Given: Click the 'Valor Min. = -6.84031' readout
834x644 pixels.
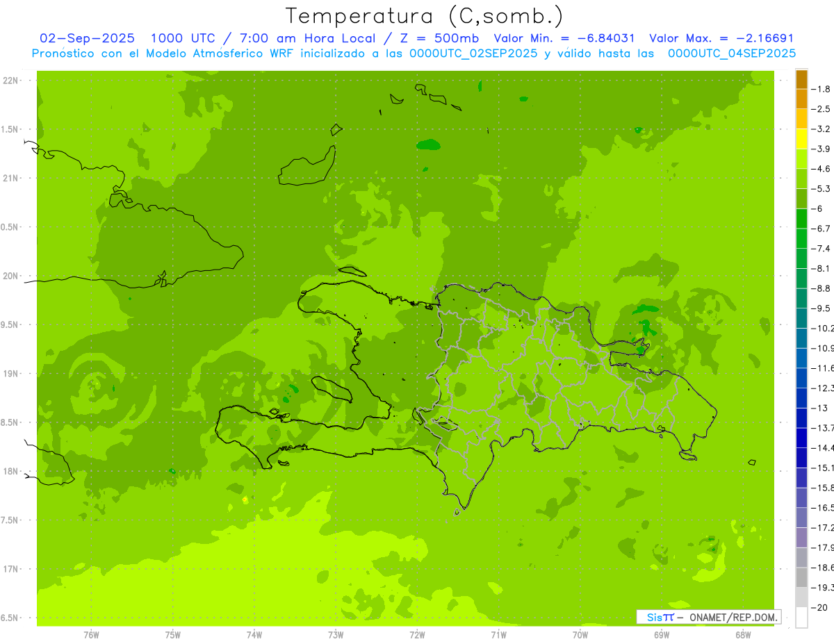Looking at the screenshot, I should (564, 38).
